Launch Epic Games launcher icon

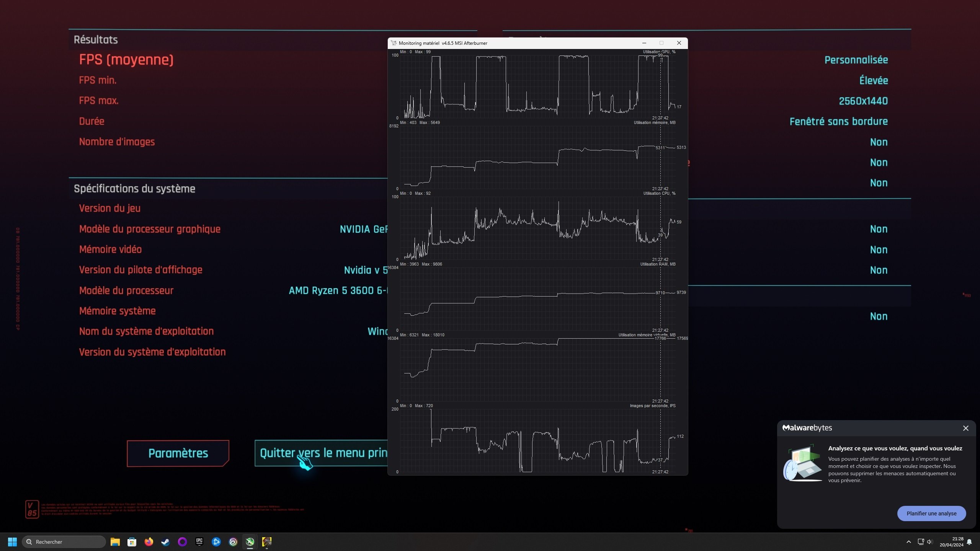click(x=199, y=542)
